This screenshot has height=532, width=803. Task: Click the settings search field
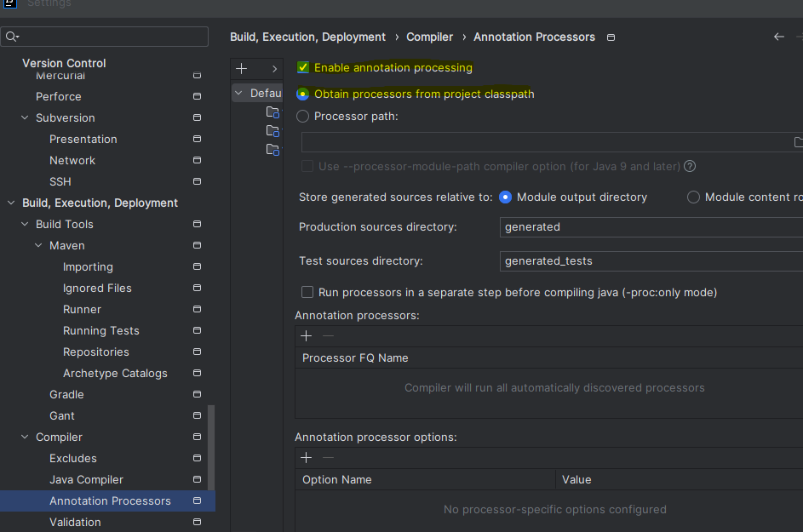click(104, 37)
